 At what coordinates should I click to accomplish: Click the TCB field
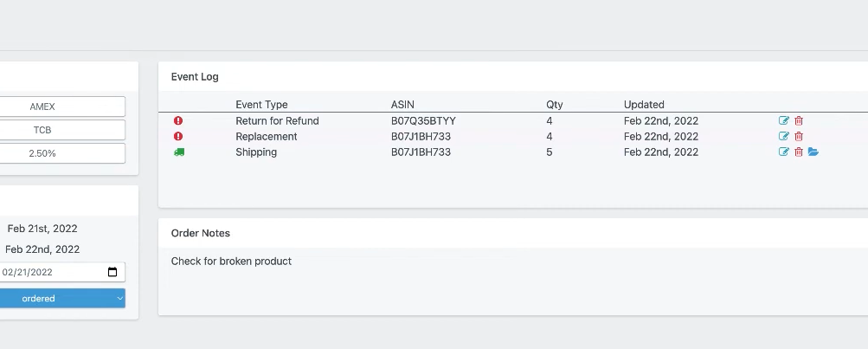point(43,130)
